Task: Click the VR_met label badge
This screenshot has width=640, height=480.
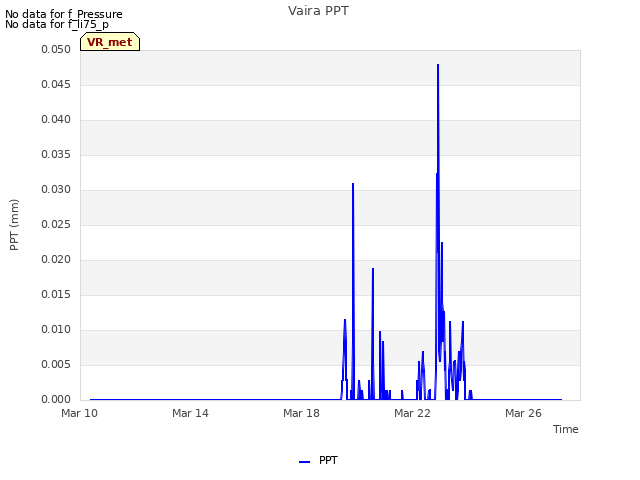Action: click(110, 42)
